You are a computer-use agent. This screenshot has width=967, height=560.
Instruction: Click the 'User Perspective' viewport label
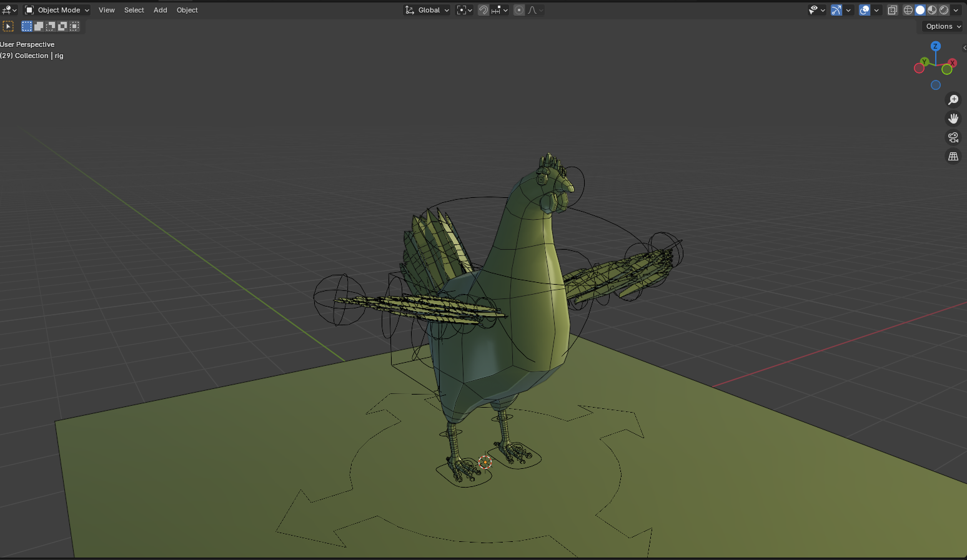[27, 44]
